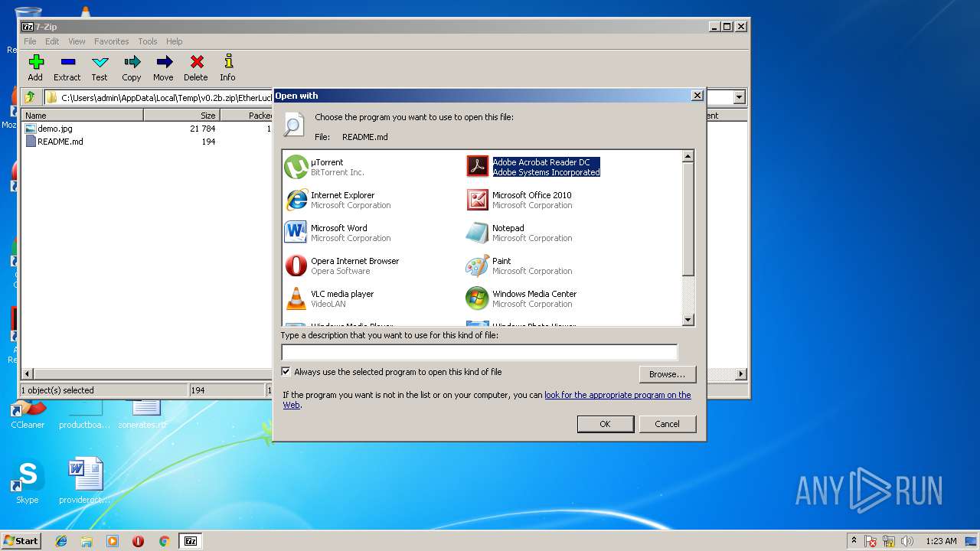This screenshot has width=980, height=551.
Task: Choose Microsoft Office 2010 program
Action: pos(520,200)
